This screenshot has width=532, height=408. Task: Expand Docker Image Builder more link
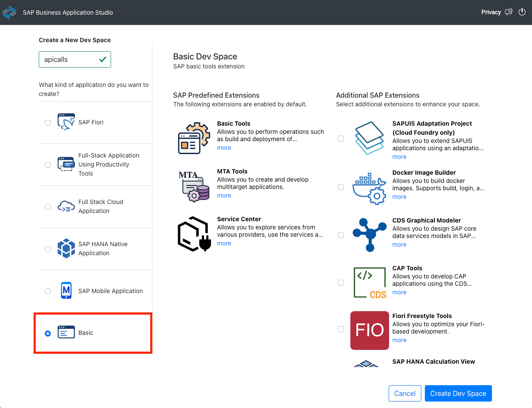(x=399, y=197)
